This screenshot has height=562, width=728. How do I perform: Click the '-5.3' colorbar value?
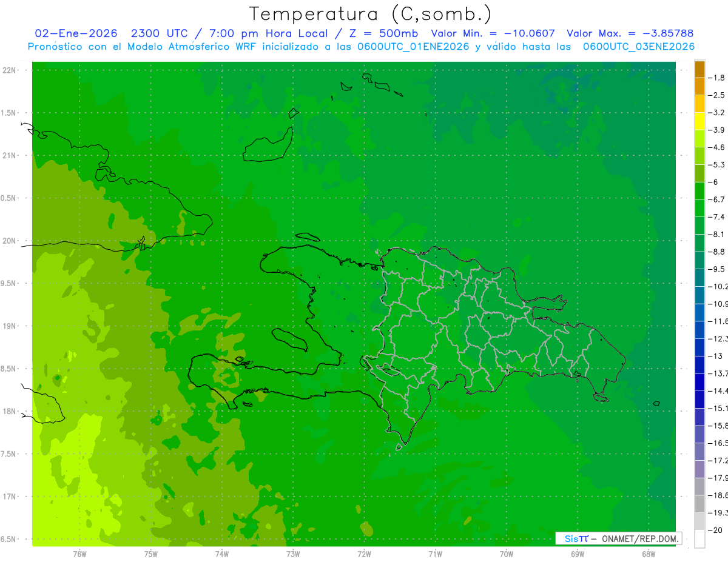[x=717, y=164]
